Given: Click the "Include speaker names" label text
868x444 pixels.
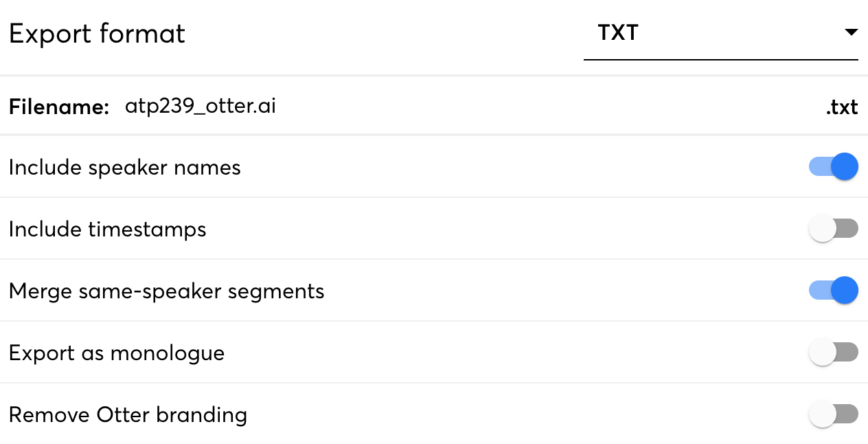Looking at the screenshot, I should pos(125,168).
